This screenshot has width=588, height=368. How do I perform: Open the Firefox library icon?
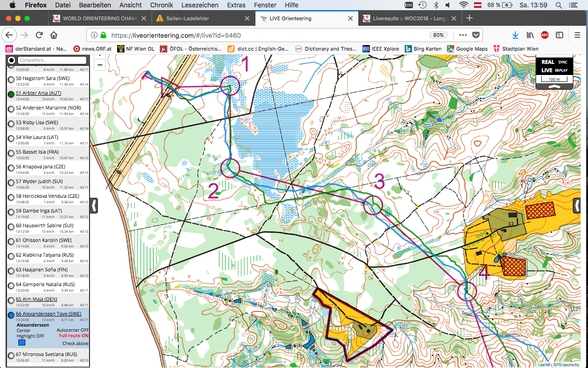tap(530, 35)
